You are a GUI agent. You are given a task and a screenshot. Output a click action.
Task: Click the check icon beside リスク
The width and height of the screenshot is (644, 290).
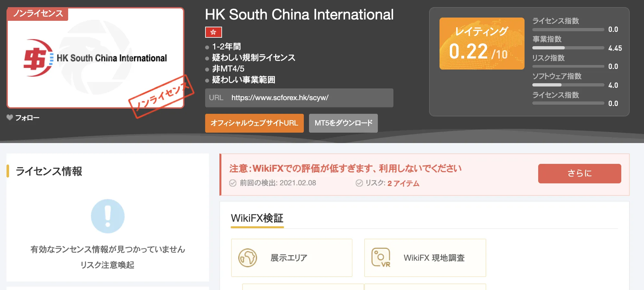(x=359, y=183)
